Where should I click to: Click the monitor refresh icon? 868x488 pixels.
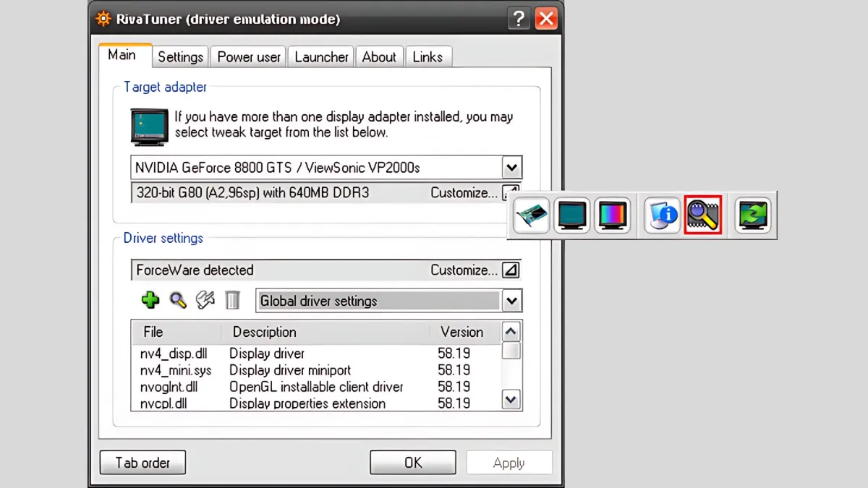tap(752, 215)
